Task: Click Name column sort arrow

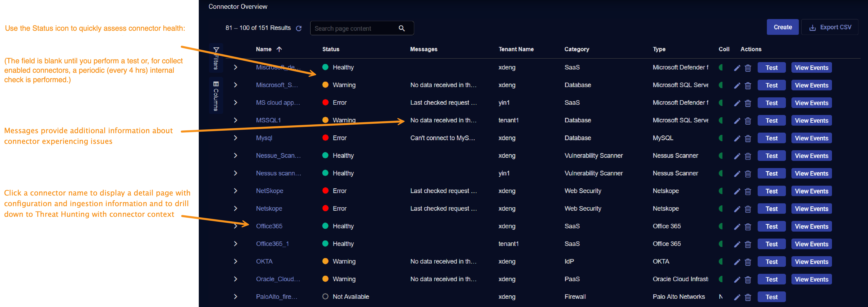Action: tap(279, 49)
